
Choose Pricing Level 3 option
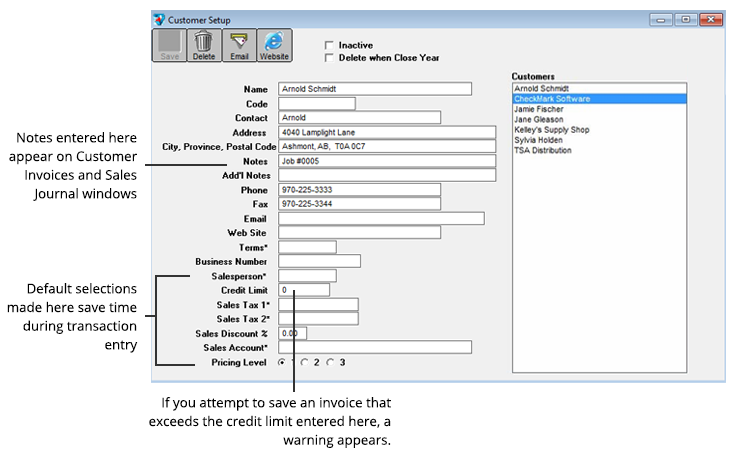(331, 362)
